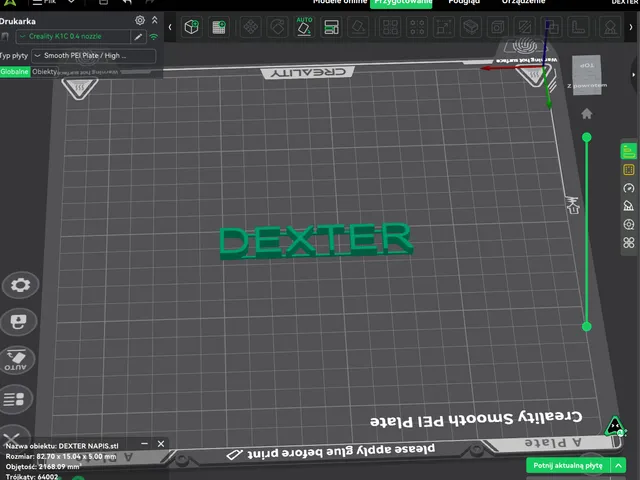Open the Smooth PEI Plate type dropdown

tap(93, 56)
